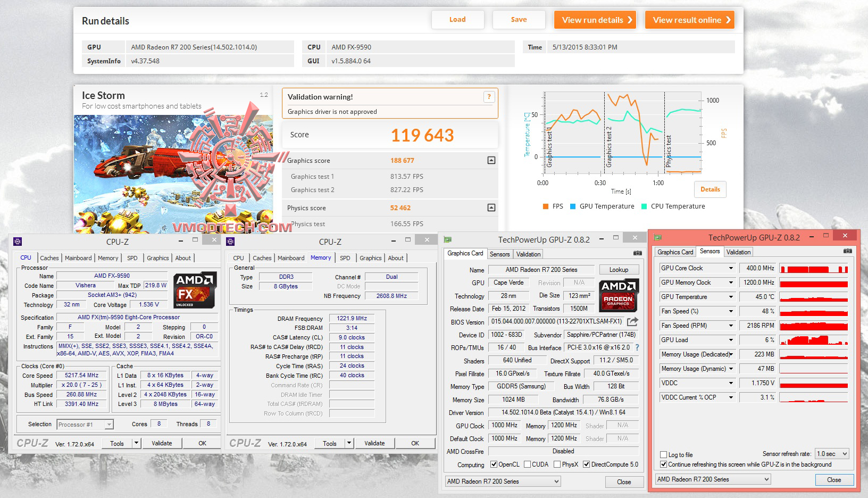868x498 pixels.
Task: Click the title bar icon of the CPU-Z memory window
Action: [230, 242]
